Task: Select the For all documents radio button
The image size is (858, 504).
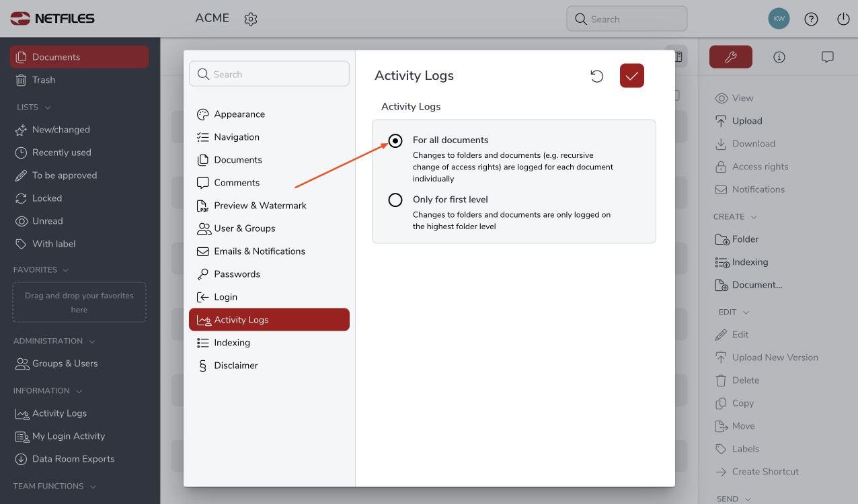Action: 395,140
